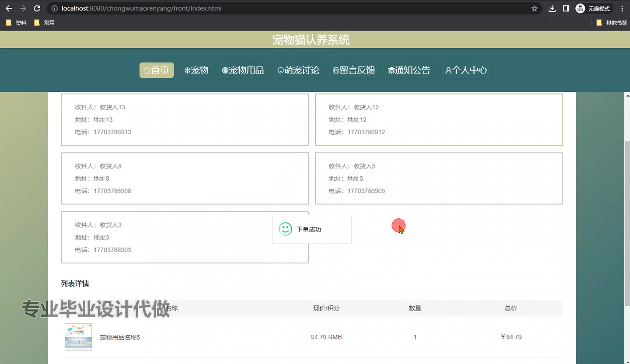Click the phone number 17703786903

click(112, 250)
